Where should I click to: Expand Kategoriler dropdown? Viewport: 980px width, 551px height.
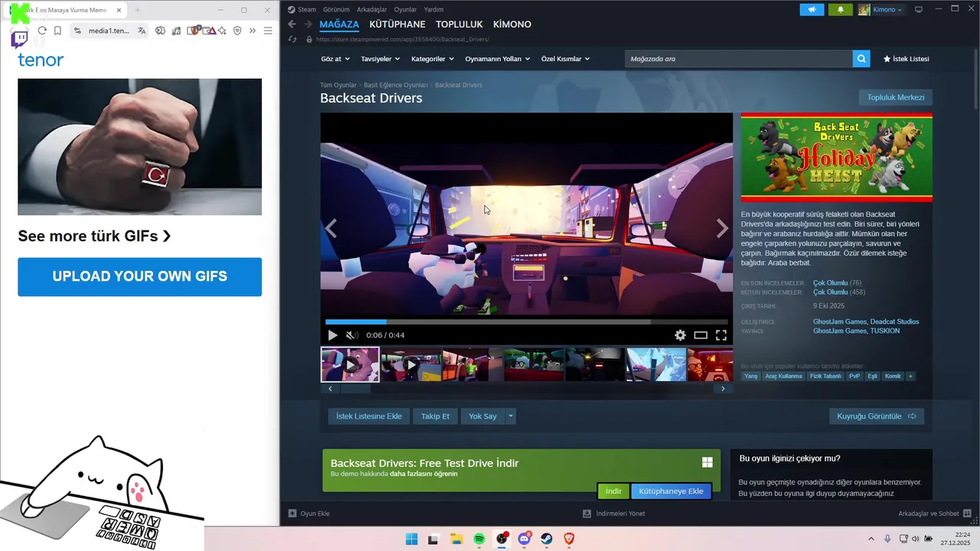tap(433, 59)
